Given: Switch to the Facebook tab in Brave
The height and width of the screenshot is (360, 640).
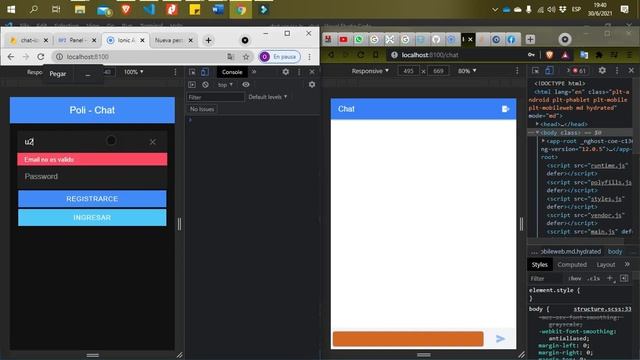Looking at the screenshot, I should pyautogui.click(x=511, y=39).
